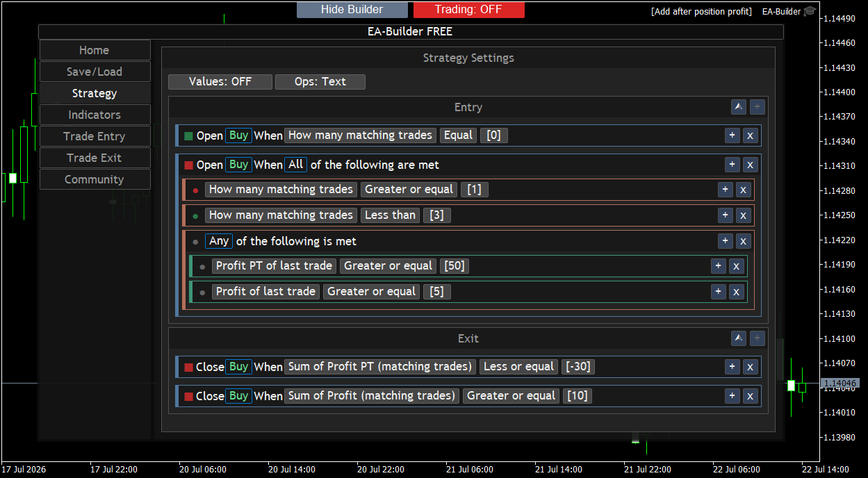Click '[Add after position profit]' chart label

tap(701, 12)
